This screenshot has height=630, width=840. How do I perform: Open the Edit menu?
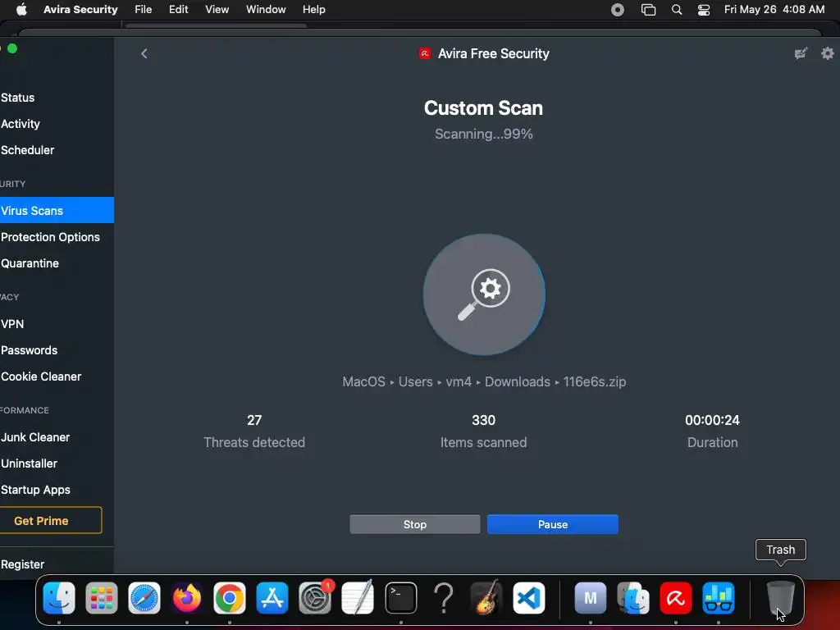(178, 10)
